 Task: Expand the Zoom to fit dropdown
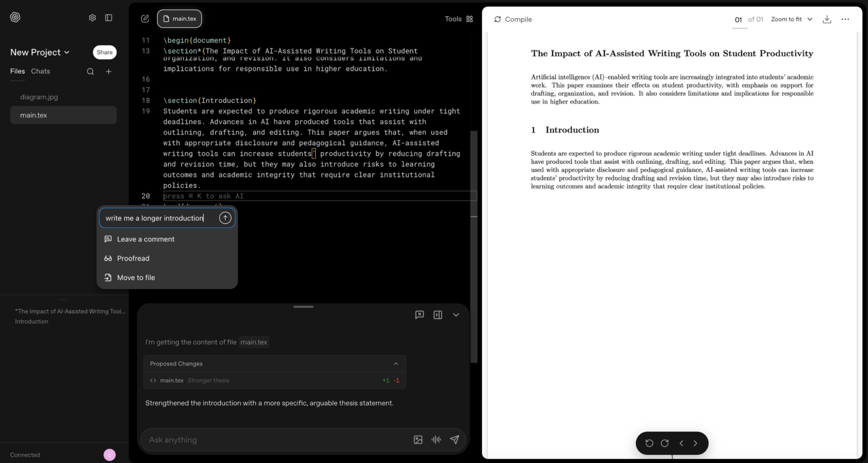(791, 20)
